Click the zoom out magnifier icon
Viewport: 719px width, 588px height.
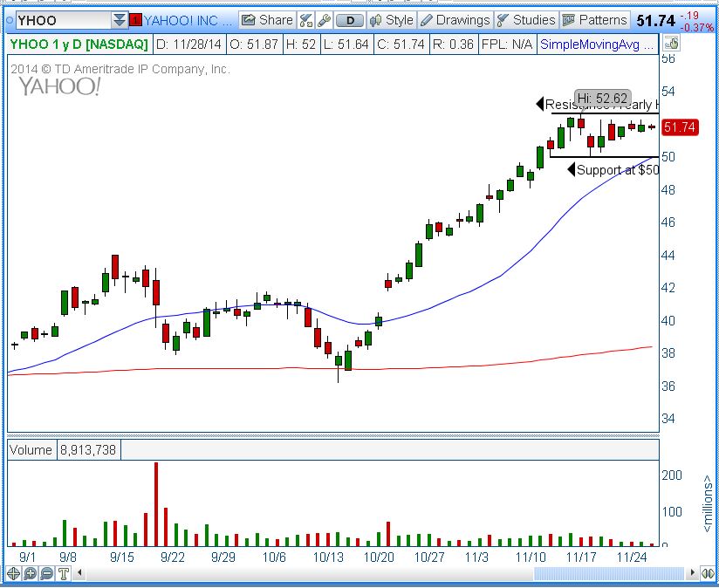(x=47, y=573)
